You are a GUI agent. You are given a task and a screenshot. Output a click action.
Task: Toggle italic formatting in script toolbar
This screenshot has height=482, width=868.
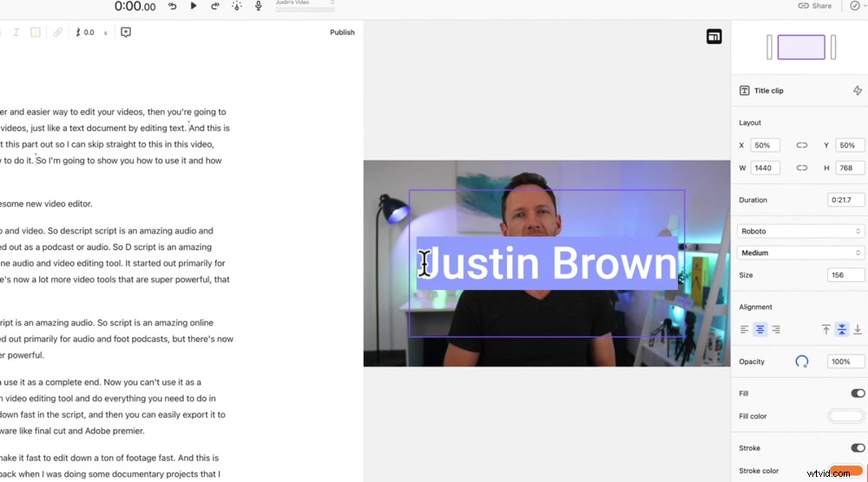tap(16, 32)
